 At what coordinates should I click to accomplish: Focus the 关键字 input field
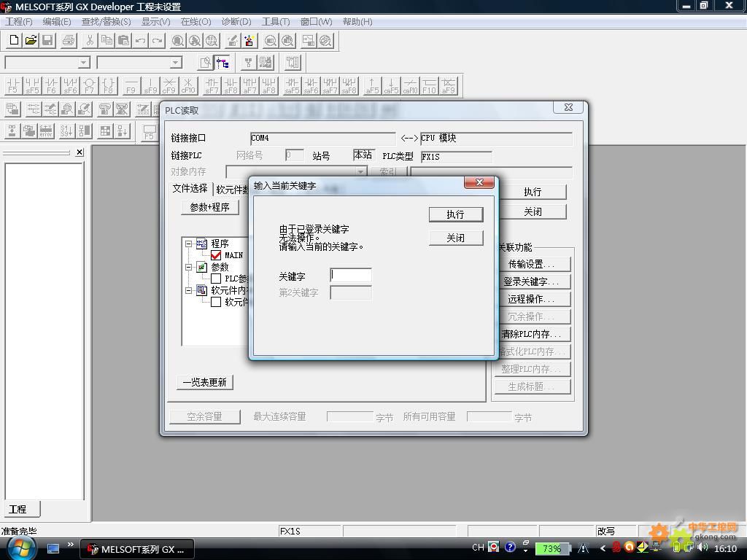click(351, 275)
